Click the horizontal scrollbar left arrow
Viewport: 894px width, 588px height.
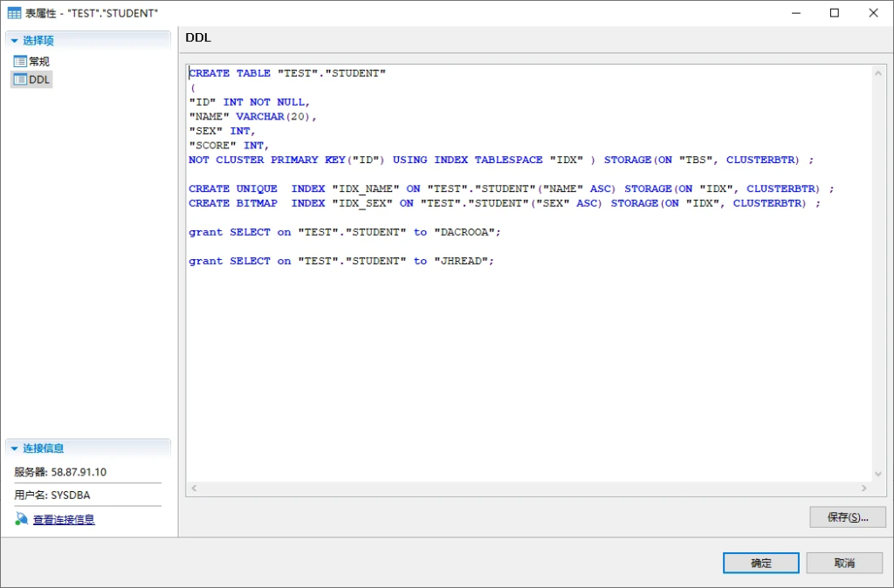(x=194, y=489)
